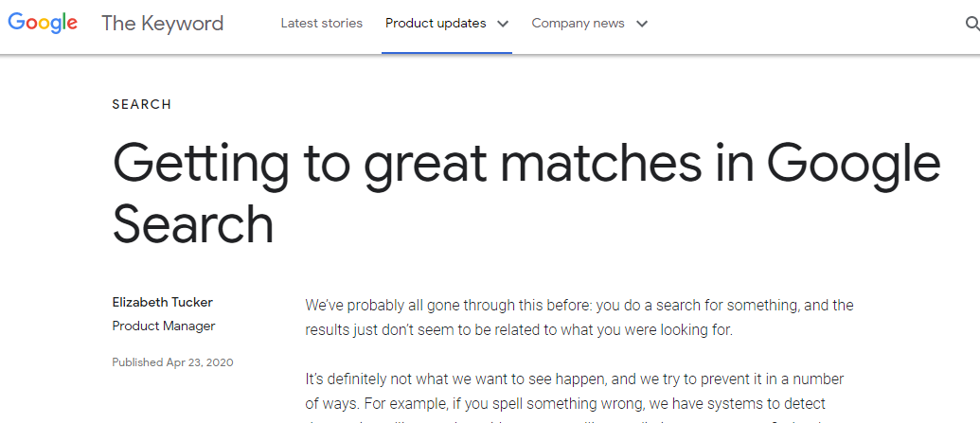Click the paragraph starting We've probably all gone
This screenshot has width=980, height=423.
pyautogui.click(x=579, y=318)
